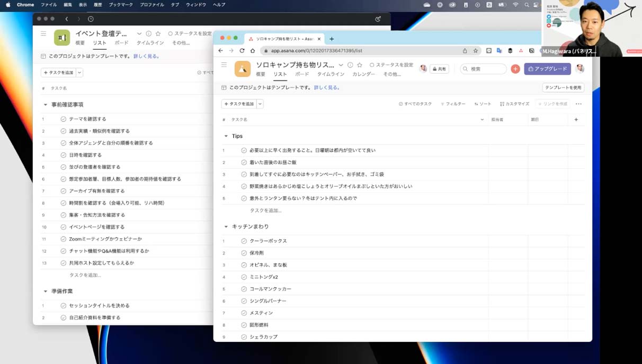Click the Asana extension icon in Chrome toolbar
Screen dimensions: 642x364
(521, 51)
